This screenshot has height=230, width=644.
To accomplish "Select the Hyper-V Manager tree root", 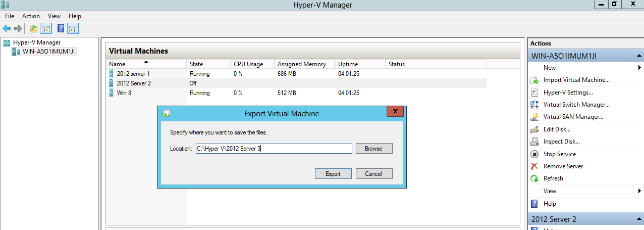I will pos(37,42).
